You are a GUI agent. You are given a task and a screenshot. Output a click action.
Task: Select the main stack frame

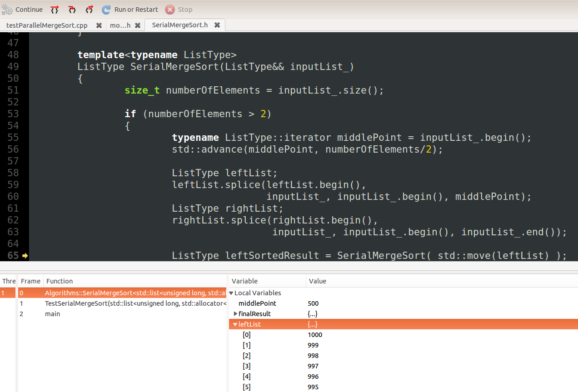(52, 313)
